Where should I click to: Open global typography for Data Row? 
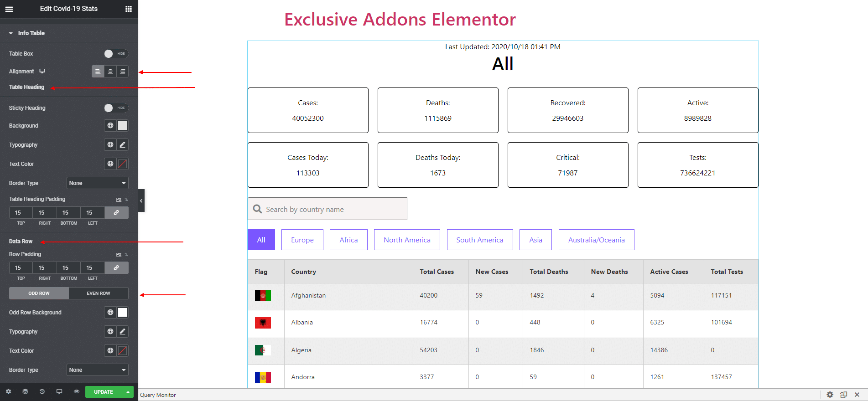[x=110, y=331]
